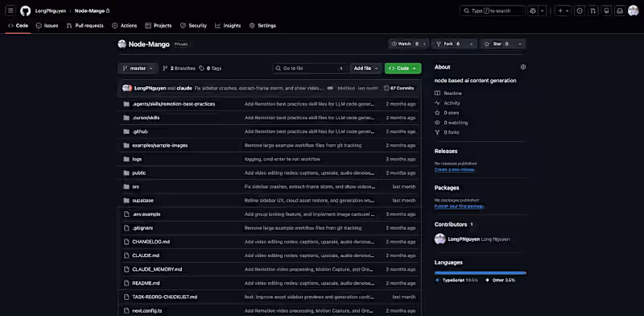Open the global pull requests icon in header
Viewport: 644px width, 316px height.
pyautogui.click(x=592, y=10)
